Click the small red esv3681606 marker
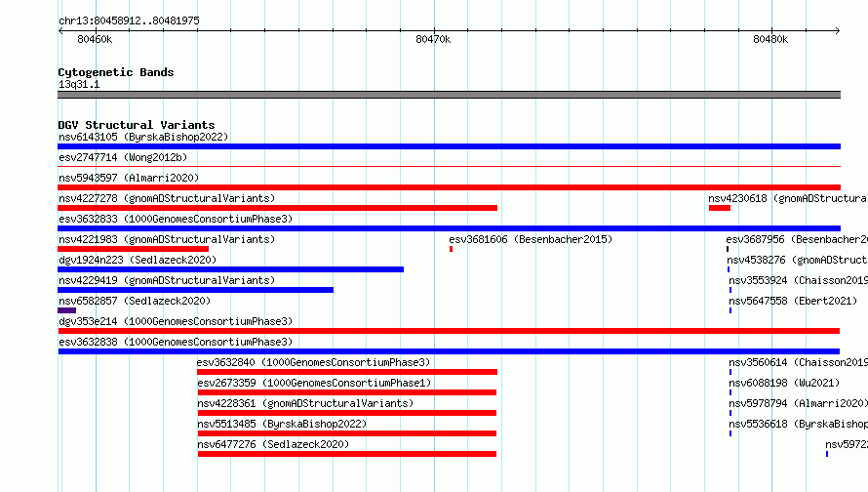The image size is (868, 492). point(452,249)
